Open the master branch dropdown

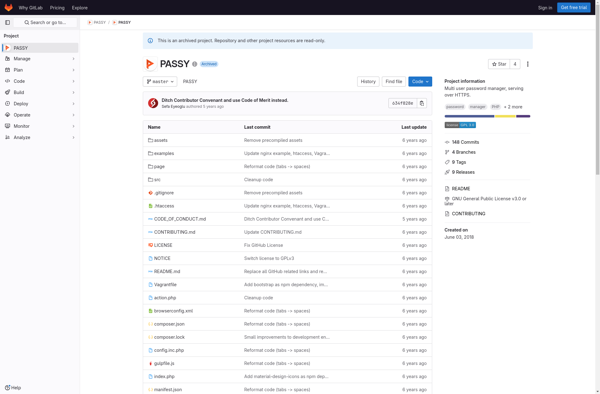tap(160, 81)
